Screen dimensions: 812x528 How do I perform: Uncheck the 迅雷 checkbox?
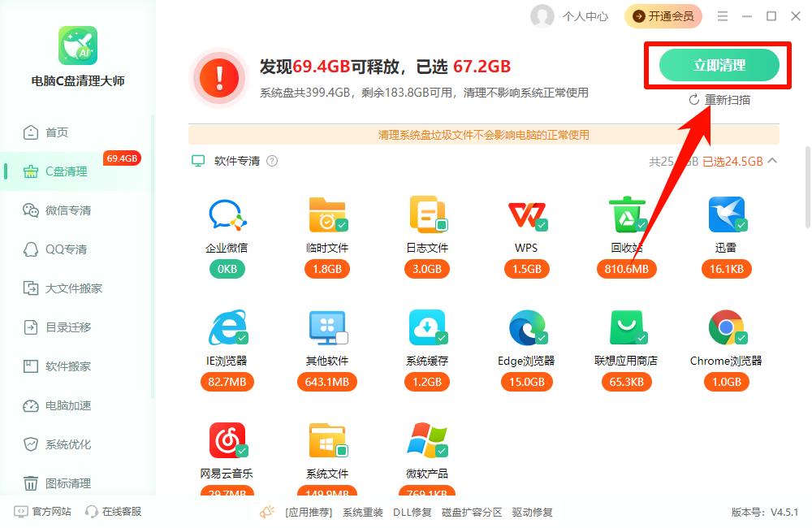point(741,225)
